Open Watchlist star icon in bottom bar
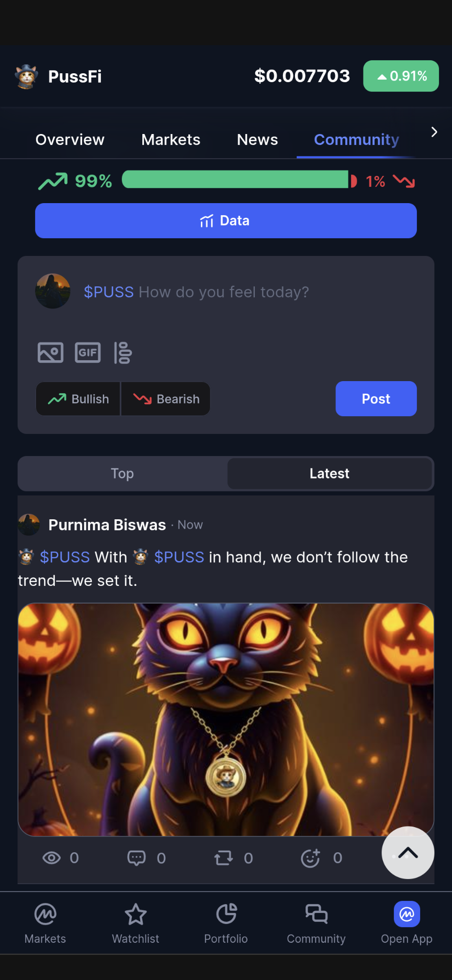The width and height of the screenshot is (452, 980). pos(135,914)
